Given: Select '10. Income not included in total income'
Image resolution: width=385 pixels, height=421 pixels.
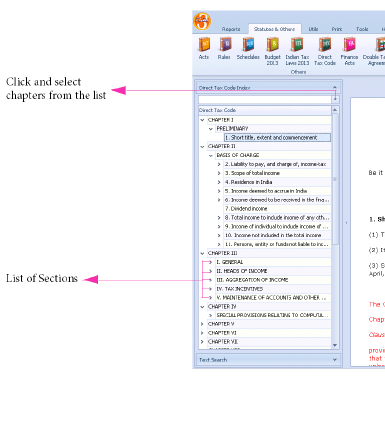Looking at the screenshot, I should tap(277, 235).
